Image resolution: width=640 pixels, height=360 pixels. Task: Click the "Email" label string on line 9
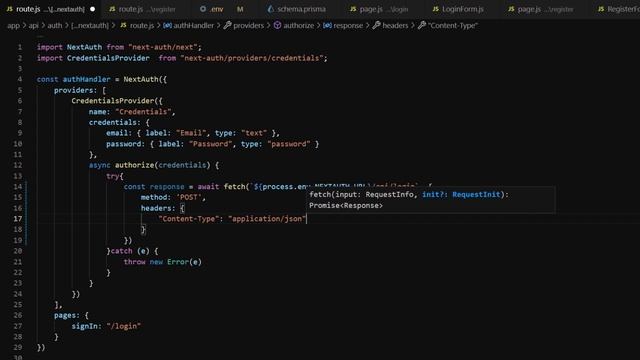191,133
